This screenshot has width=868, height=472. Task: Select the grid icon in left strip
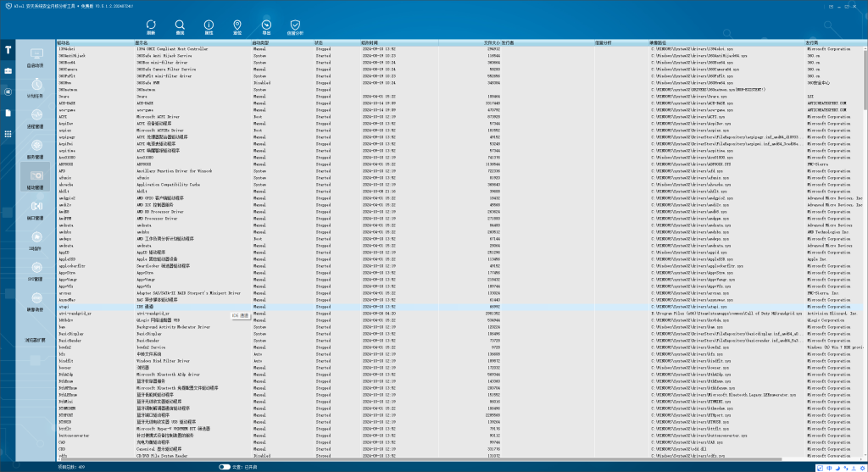coord(8,134)
